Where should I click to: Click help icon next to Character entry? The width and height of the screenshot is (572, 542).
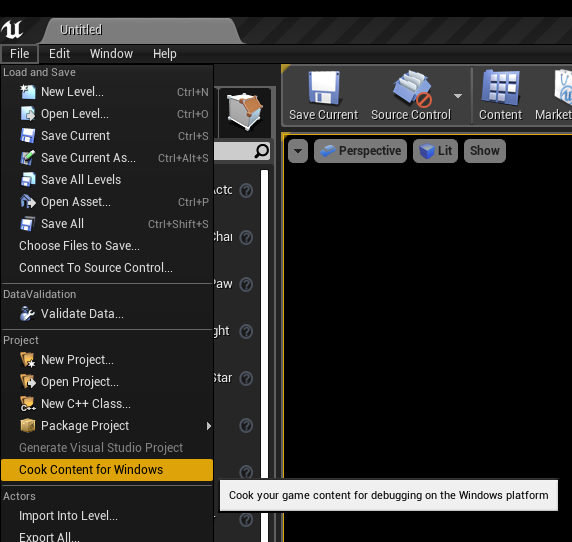coord(246,237)
